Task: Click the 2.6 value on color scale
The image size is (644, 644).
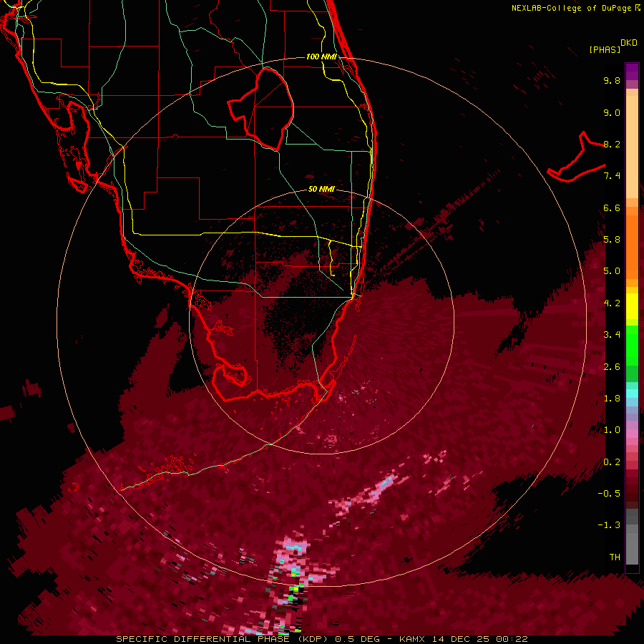Action: (612, 366)
